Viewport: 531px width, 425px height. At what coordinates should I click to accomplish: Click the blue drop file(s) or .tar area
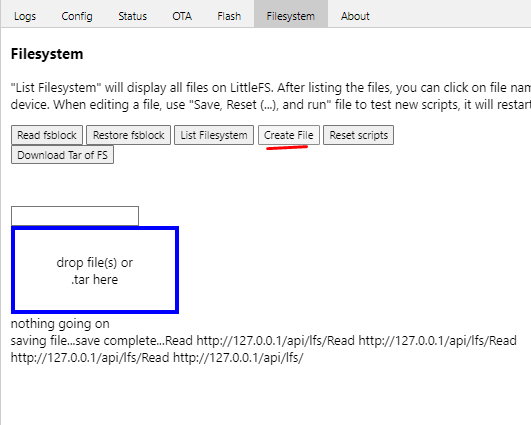point(95,270)
